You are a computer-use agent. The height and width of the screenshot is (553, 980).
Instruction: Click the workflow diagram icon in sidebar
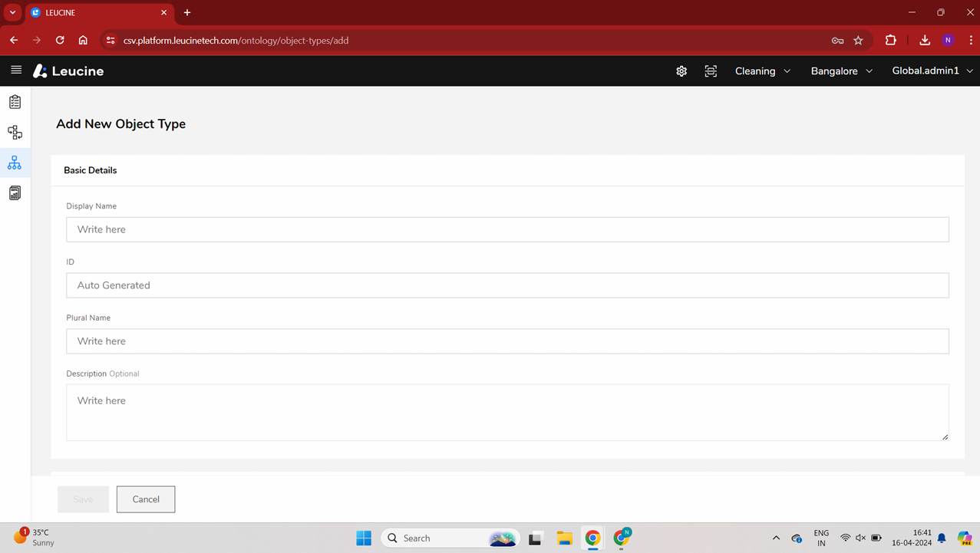pos(15,133)
